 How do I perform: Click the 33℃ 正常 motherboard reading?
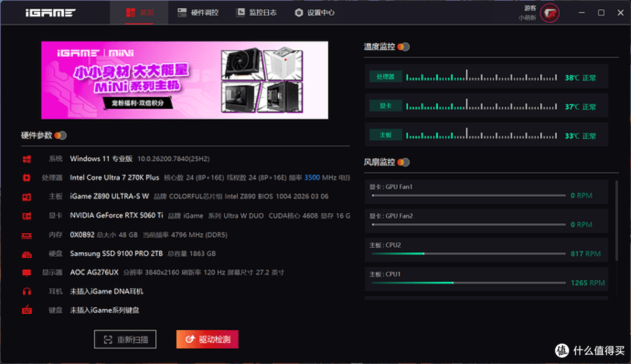coord(580,136)
